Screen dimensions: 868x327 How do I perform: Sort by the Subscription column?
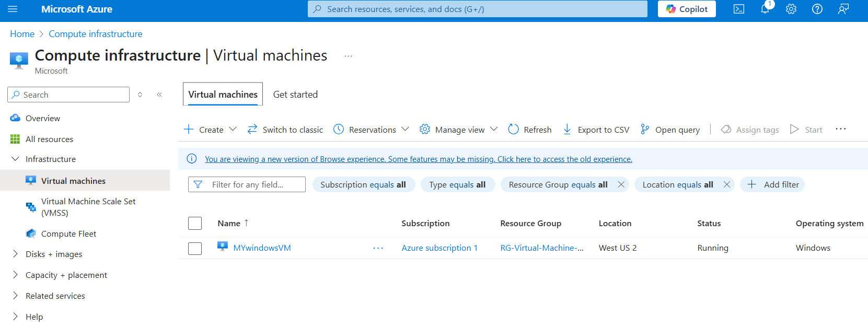(425, 223)
